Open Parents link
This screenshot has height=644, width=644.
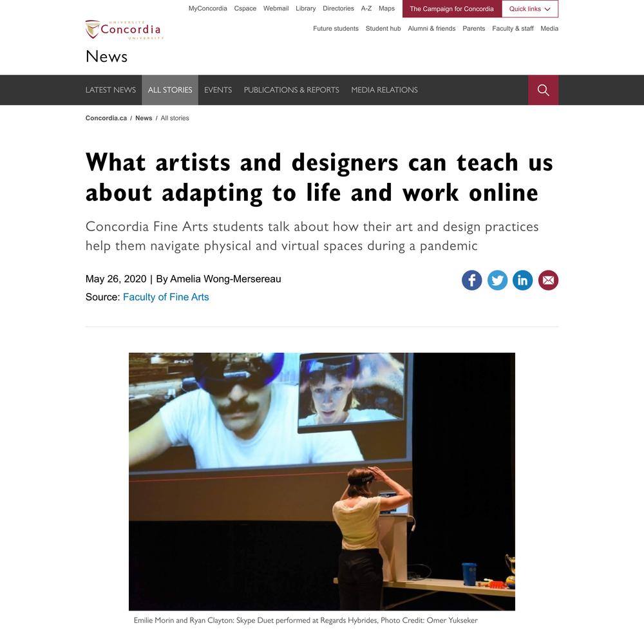click(x=473, y=28)
